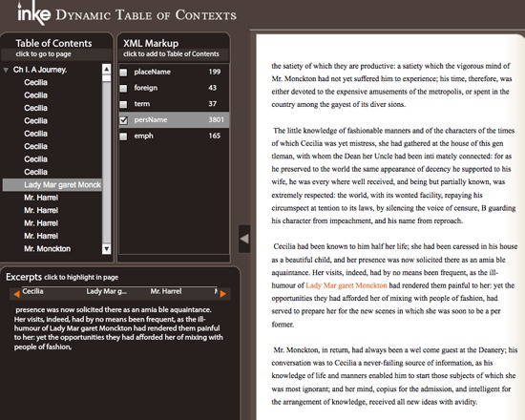Select the Mr. Monckton entry in Table of Contents

click(x=47, y=249)
